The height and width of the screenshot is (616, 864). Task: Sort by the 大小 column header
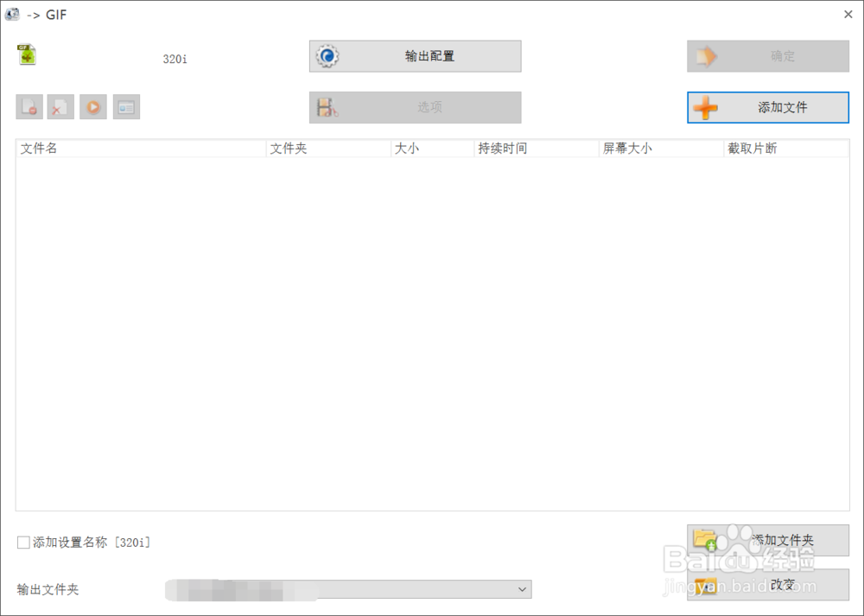[x=433, y=149]
